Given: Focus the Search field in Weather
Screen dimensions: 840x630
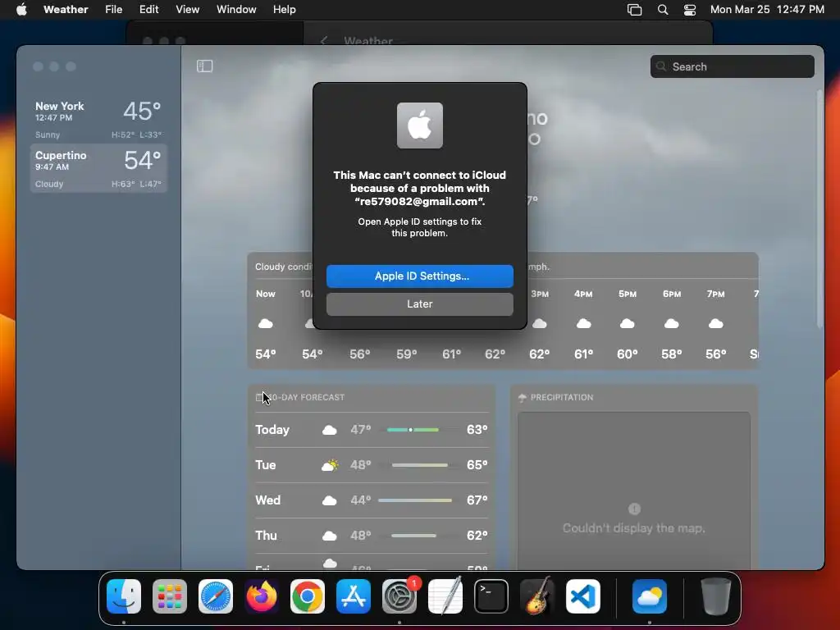Looking at the screenshot, I should click(x=732, y=66).
